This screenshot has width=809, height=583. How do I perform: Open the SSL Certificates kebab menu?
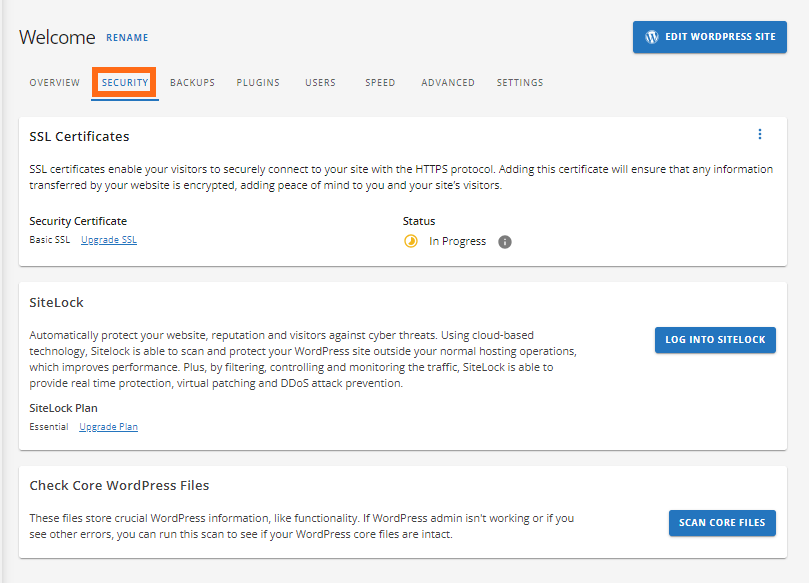pos(759,133)
